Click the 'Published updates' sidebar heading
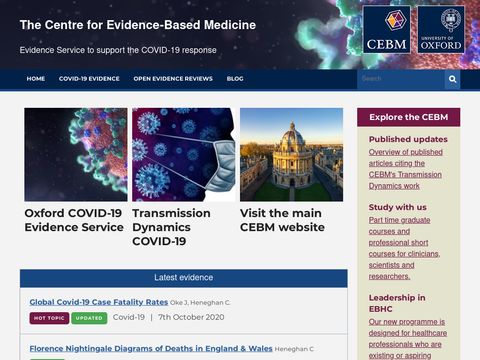480x360 pixels. (x=408, y=139)
